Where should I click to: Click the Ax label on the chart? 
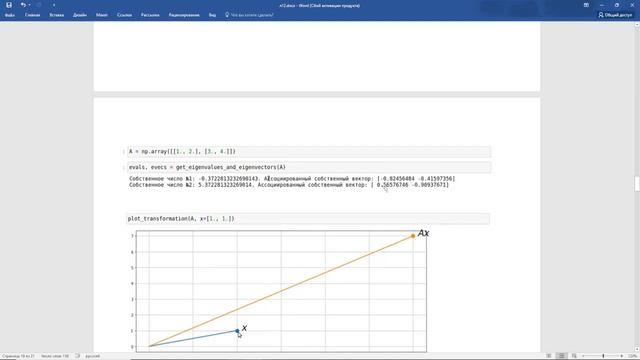423,233
